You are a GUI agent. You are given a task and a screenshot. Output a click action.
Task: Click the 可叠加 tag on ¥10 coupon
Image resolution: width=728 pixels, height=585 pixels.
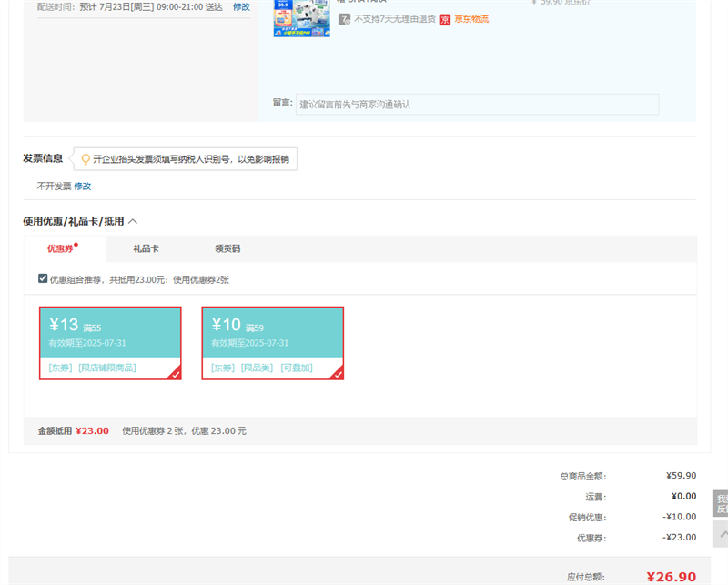point(297,368)
